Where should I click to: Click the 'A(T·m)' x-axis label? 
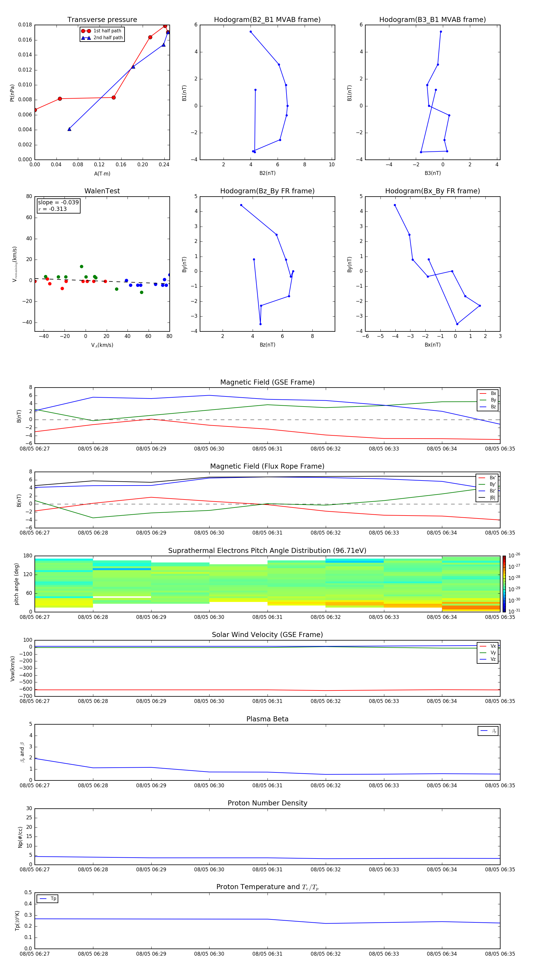102,174
